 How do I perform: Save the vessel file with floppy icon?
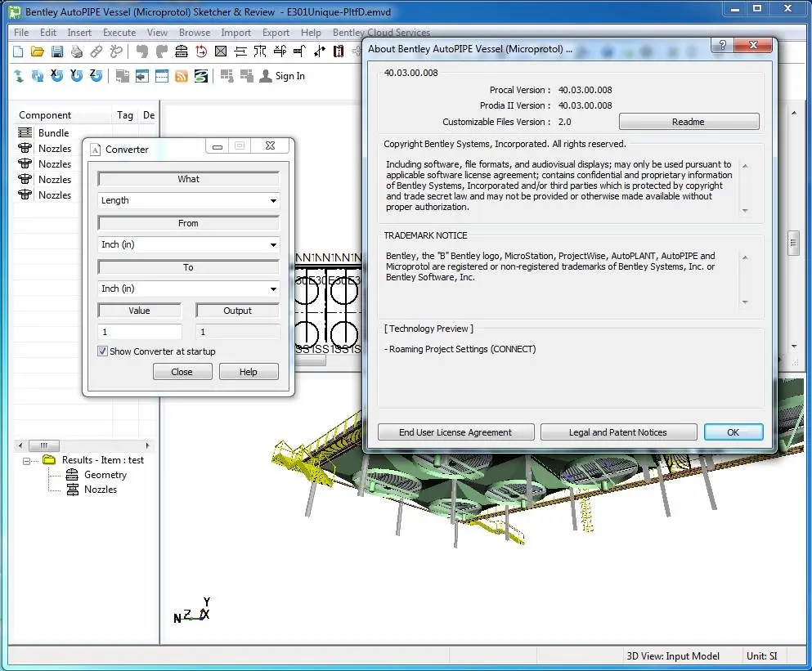57,51
